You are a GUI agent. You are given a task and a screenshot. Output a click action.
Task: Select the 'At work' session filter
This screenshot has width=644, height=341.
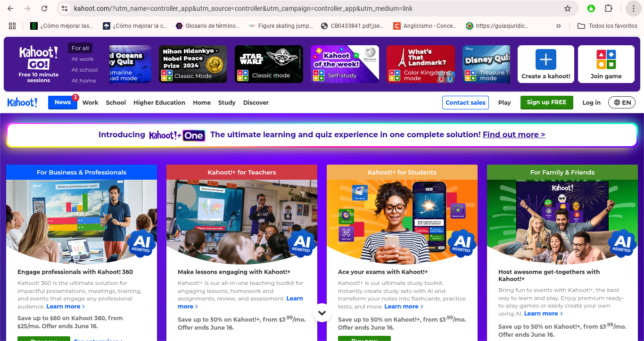83,59
